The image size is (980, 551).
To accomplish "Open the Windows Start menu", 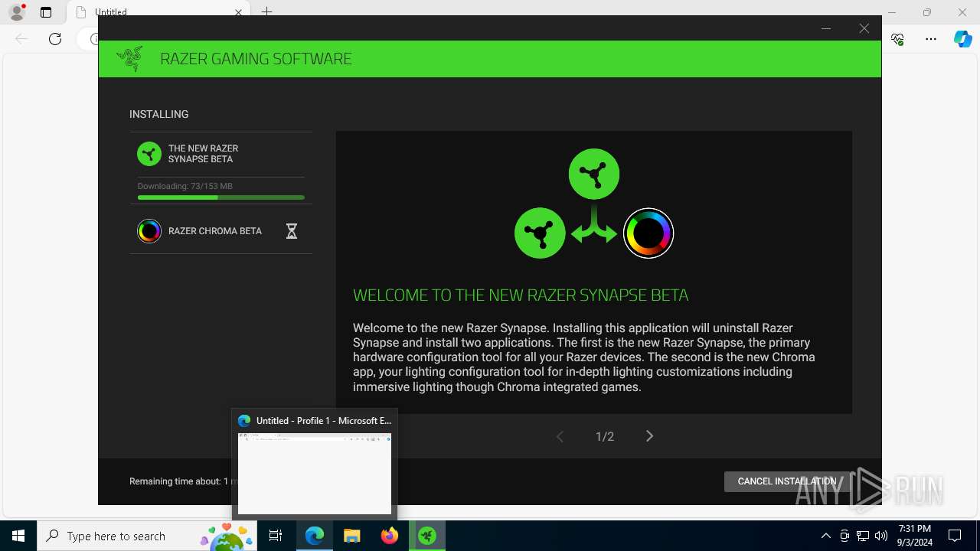I will coord(18,536).
